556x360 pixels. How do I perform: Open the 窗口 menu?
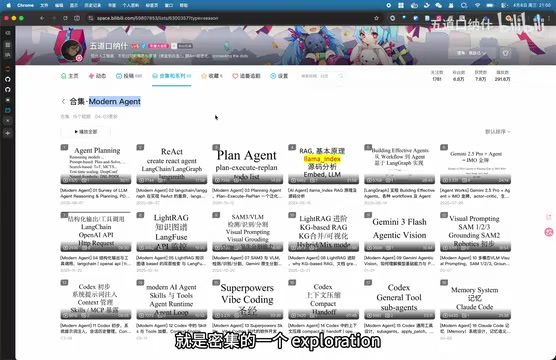pyautogui.click(x=169, y=5)
